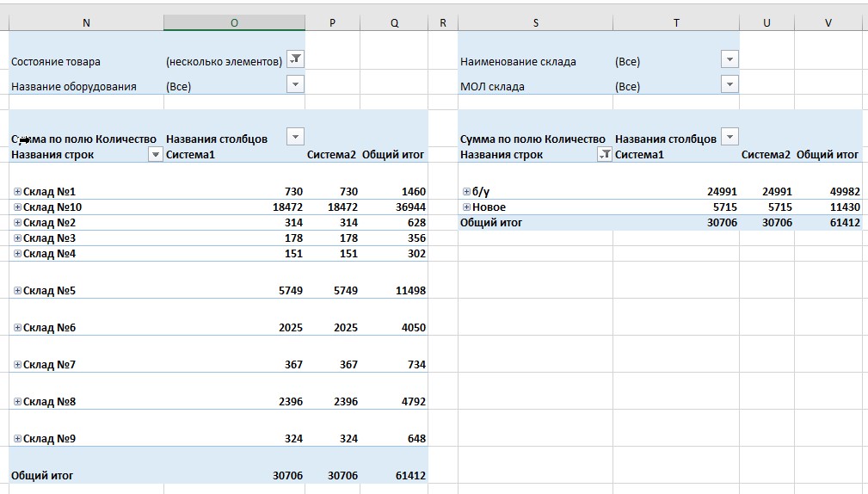
Task: Expand the Склад №9 row group
Action: tap(17, 439)
